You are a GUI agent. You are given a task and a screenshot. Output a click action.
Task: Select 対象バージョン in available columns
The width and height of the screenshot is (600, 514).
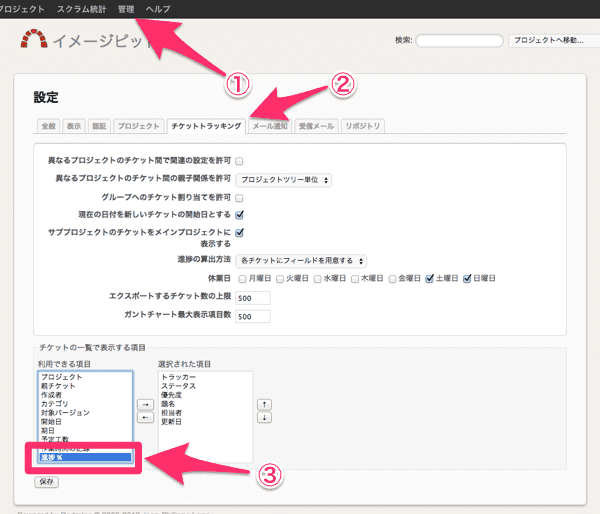(x=85, y=413)
